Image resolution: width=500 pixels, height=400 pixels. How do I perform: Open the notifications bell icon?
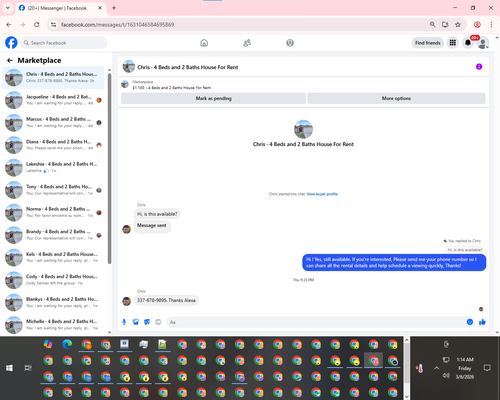[468, 43]
